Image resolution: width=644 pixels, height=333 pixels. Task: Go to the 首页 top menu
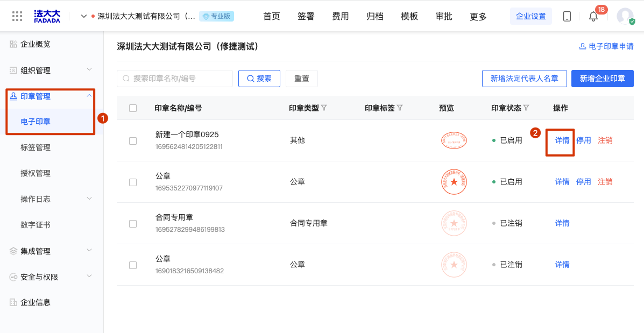(272, 17)
